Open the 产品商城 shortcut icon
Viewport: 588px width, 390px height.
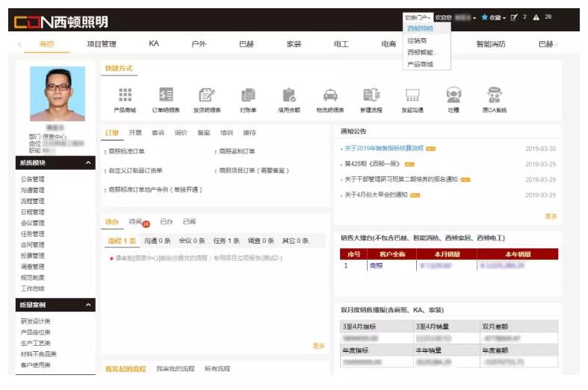point(125,96)
